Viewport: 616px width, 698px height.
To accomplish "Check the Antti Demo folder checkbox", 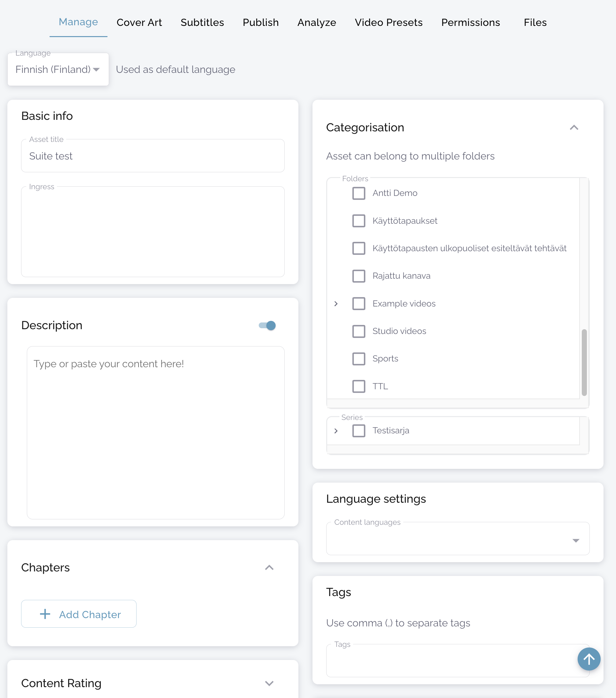I will click(x=359, y=193).
